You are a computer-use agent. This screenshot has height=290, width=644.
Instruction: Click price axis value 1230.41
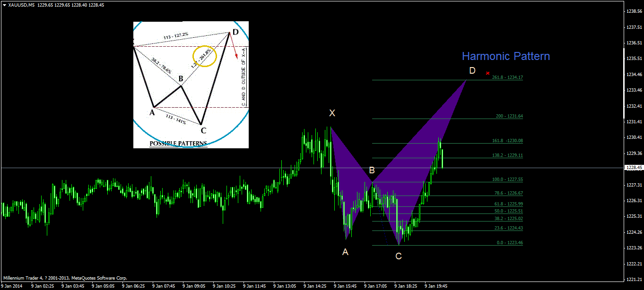pyautogui.click(x=633, y=137)
